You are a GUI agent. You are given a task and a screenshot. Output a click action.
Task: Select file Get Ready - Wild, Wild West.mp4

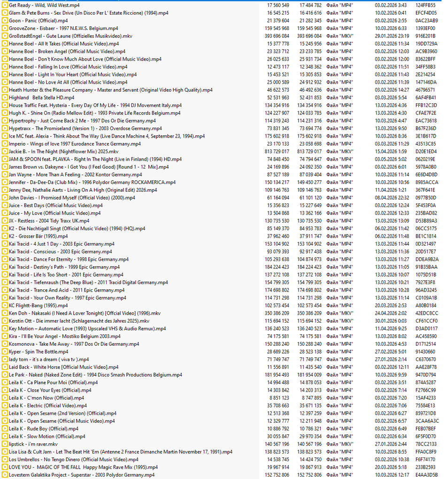coord(44,5)
